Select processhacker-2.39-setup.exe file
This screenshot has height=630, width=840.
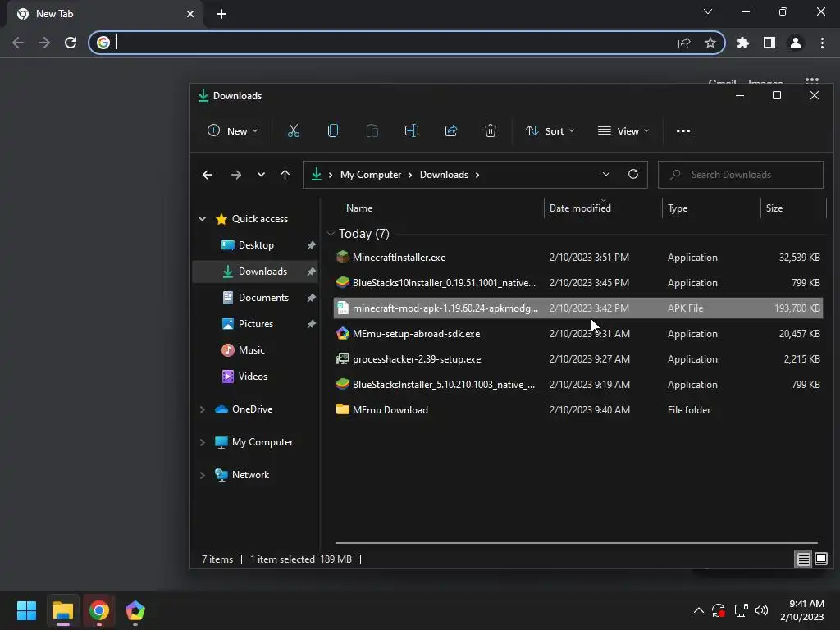578,359
